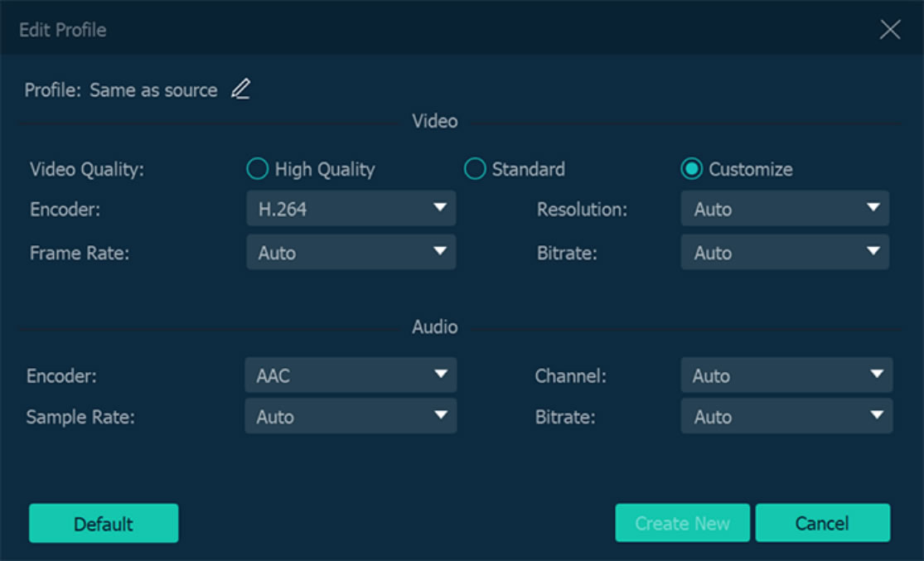Click the Create New button
This screenshot has height=561, width=924.
pyautogui.click(x=682, y=523)
